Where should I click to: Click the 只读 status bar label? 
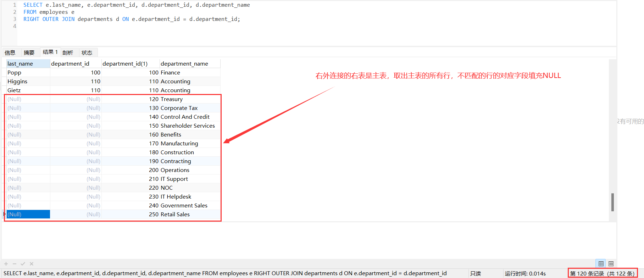point(476,273)
